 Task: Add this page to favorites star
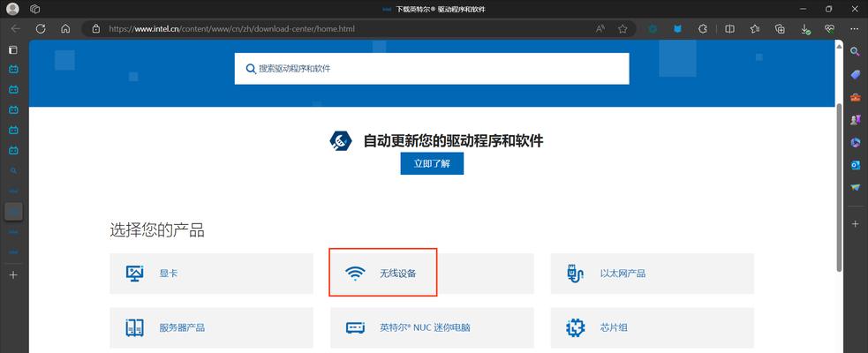[623, 29]
